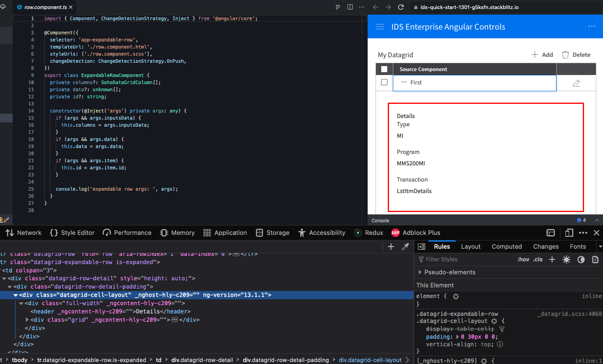Toggle light color scheme simulation
This screenshot has height=364, width=603.
click(566, 259)
